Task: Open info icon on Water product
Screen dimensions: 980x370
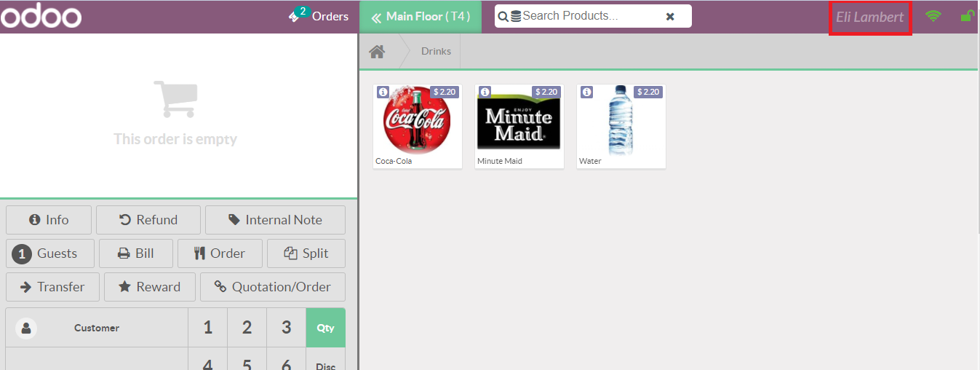Action: [587, 92]
